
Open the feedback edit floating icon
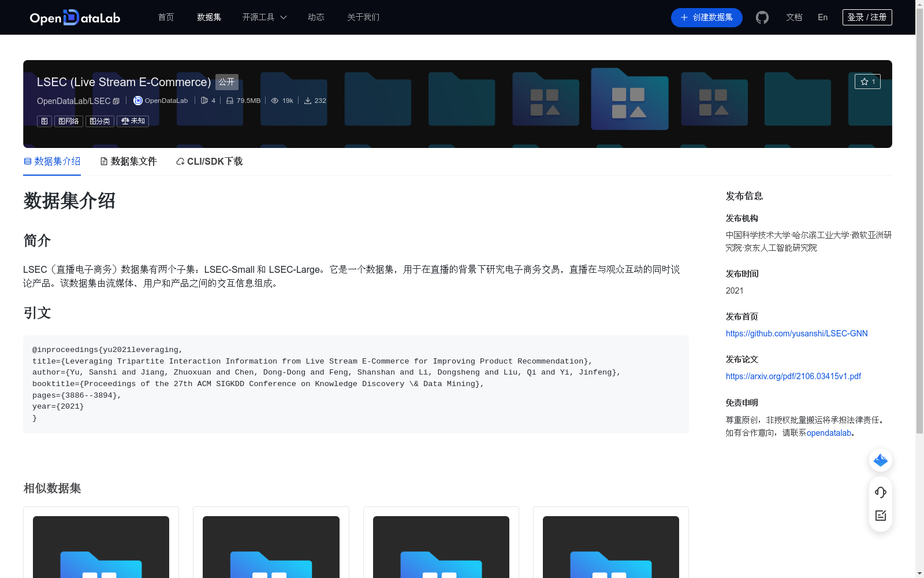click(x=880, y=516)
